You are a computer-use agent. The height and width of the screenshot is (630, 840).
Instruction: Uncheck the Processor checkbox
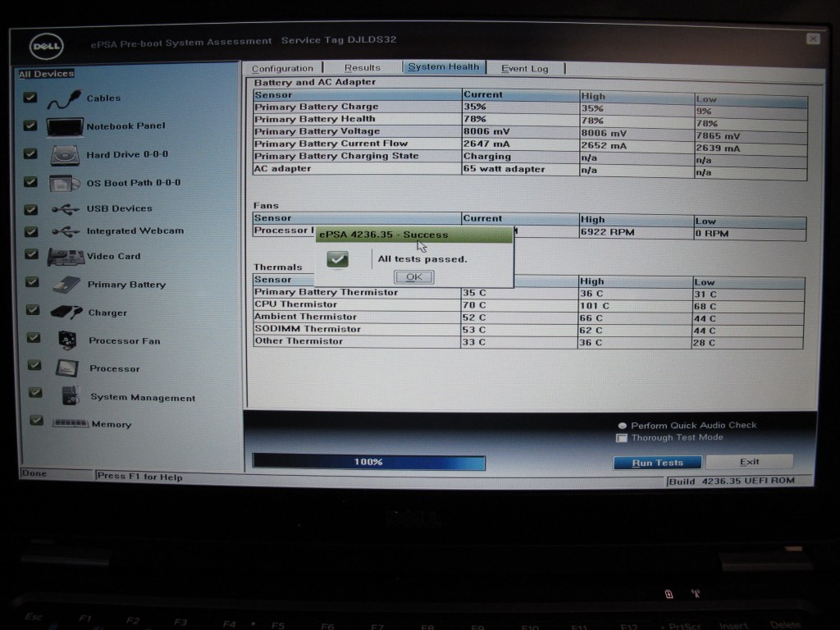coord(34,365)
